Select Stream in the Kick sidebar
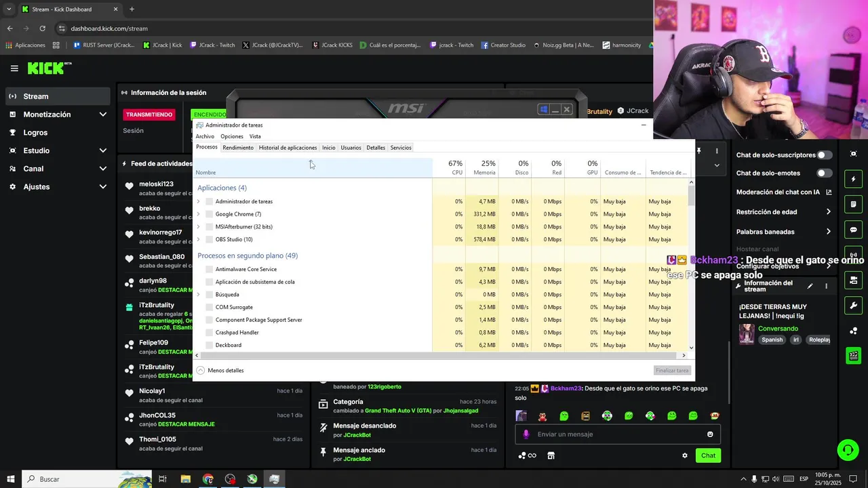 [58, 96]
